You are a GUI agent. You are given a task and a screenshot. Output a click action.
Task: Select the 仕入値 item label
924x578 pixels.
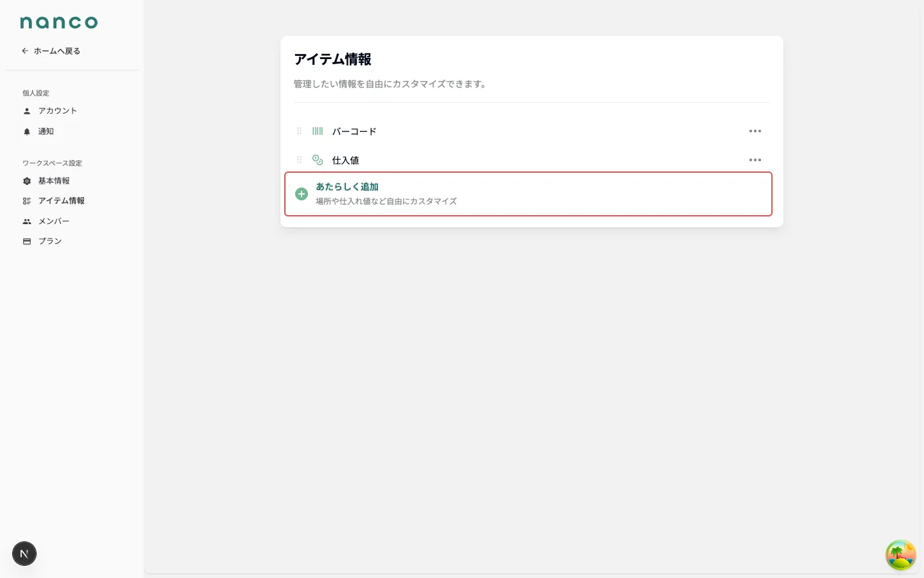tap(345, 160)
